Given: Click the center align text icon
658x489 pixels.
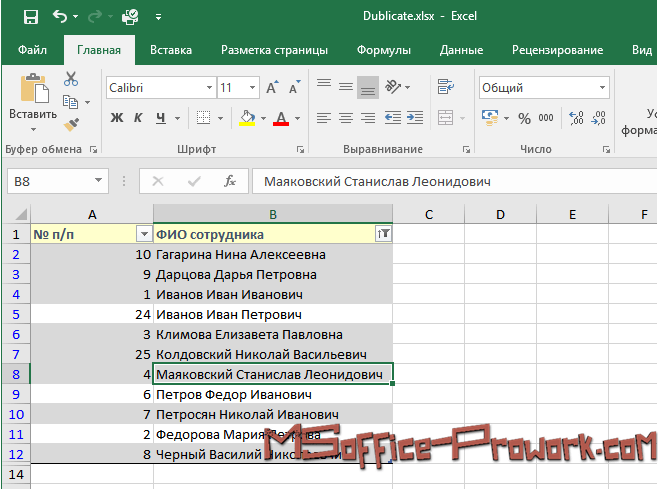Looking at the screenshot, I should [346, 118].
